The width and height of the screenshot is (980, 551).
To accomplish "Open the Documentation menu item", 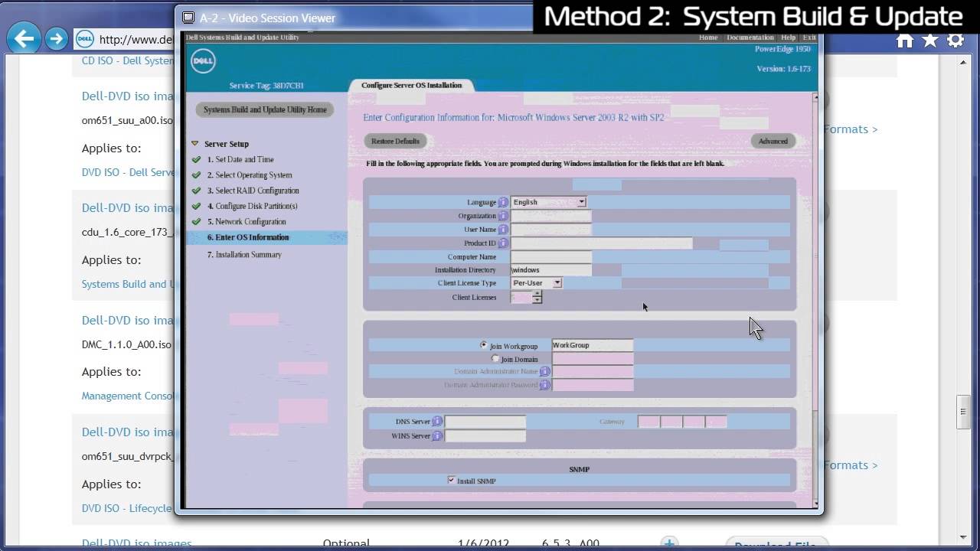I will click(x=750, y=37).
